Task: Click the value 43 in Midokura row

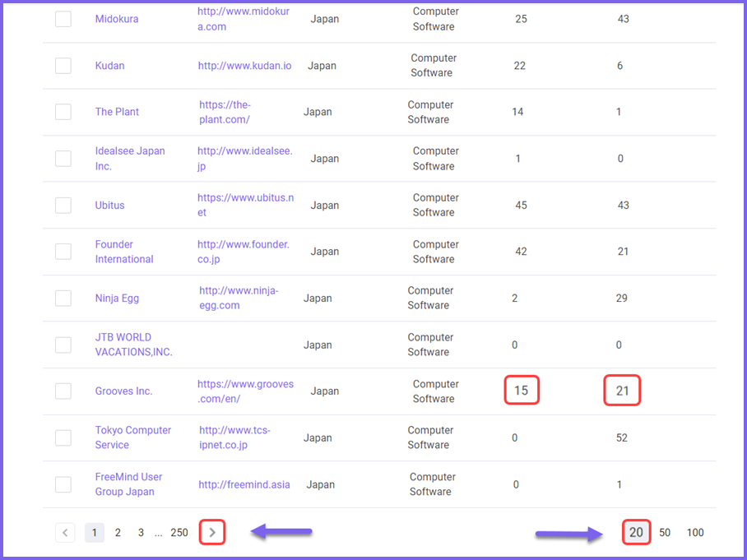Action: (x=623, y=19)
